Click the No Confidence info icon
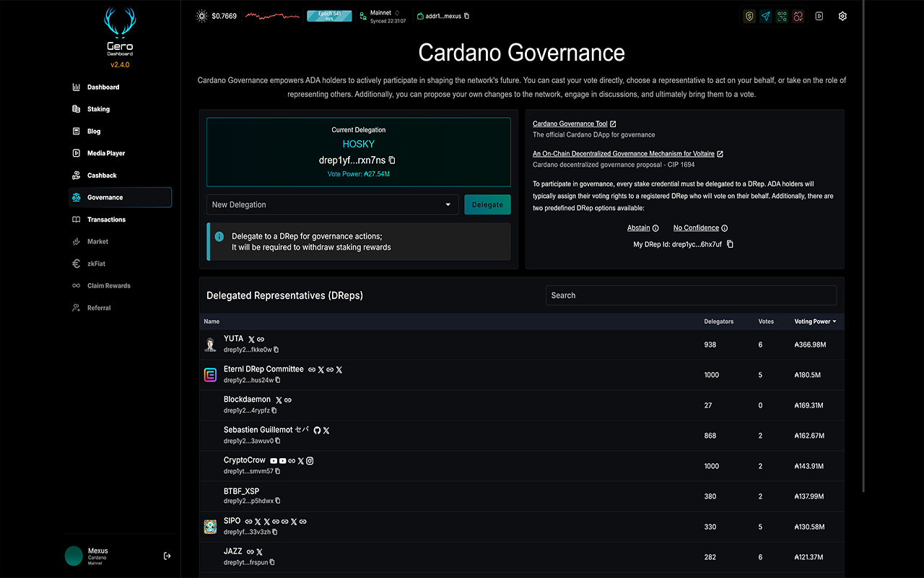Screen dimensions: 924x578 [725, 228]
